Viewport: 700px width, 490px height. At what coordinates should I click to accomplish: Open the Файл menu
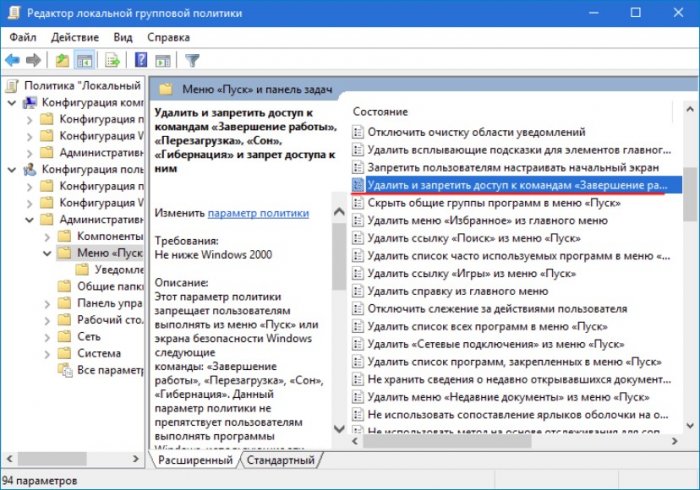point(23,37)
